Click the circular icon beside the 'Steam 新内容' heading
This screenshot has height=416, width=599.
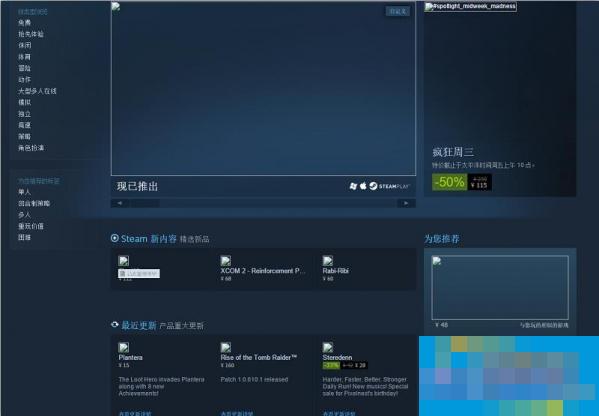[114, 238]
